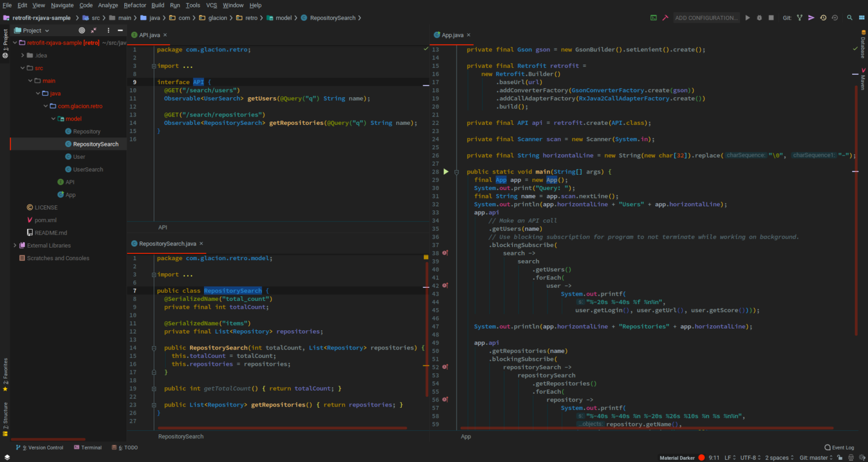Open Search Everywhere with the magnifier icon

click(x=849, y=18)
